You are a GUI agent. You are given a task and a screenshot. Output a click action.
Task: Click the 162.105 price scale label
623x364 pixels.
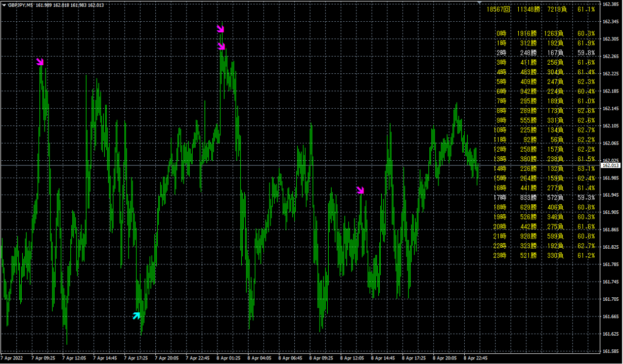coord(611,125)
